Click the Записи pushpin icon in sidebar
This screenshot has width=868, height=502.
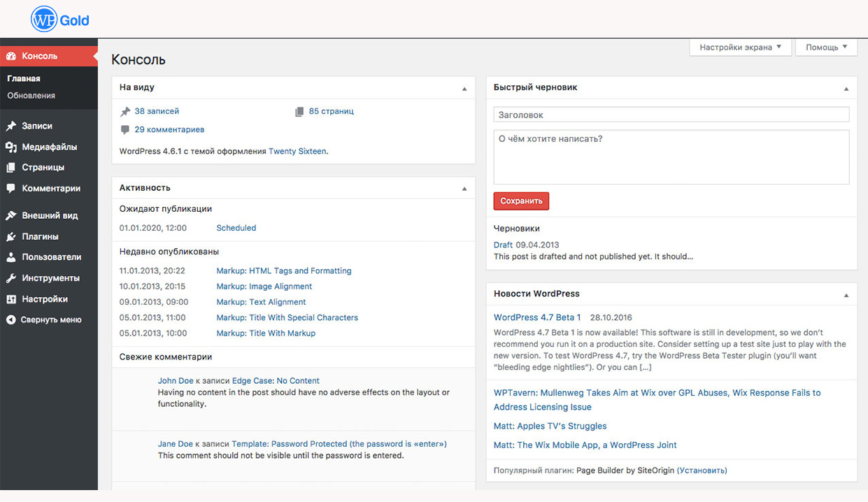click(x=10, y=127)
